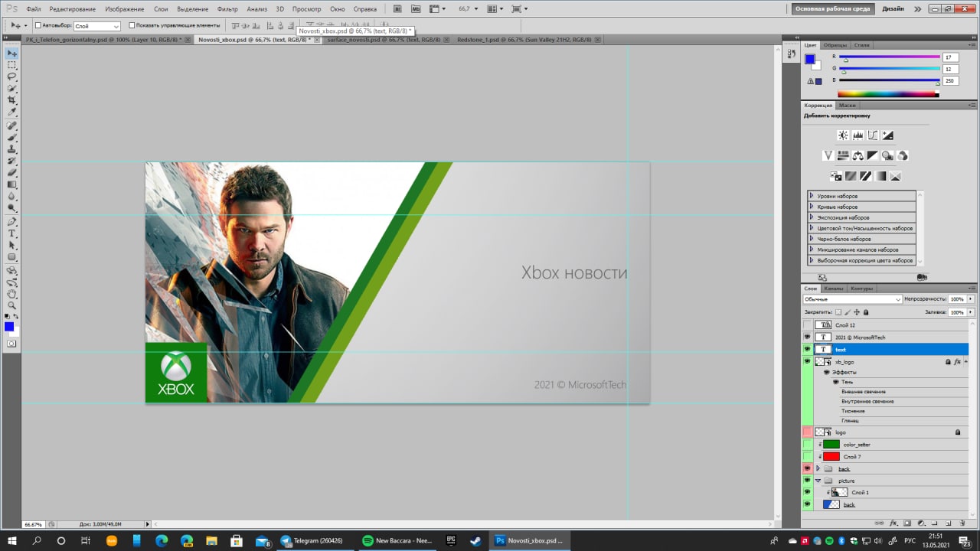Select the Rectangular Marquee tool

tap(12, 65)
